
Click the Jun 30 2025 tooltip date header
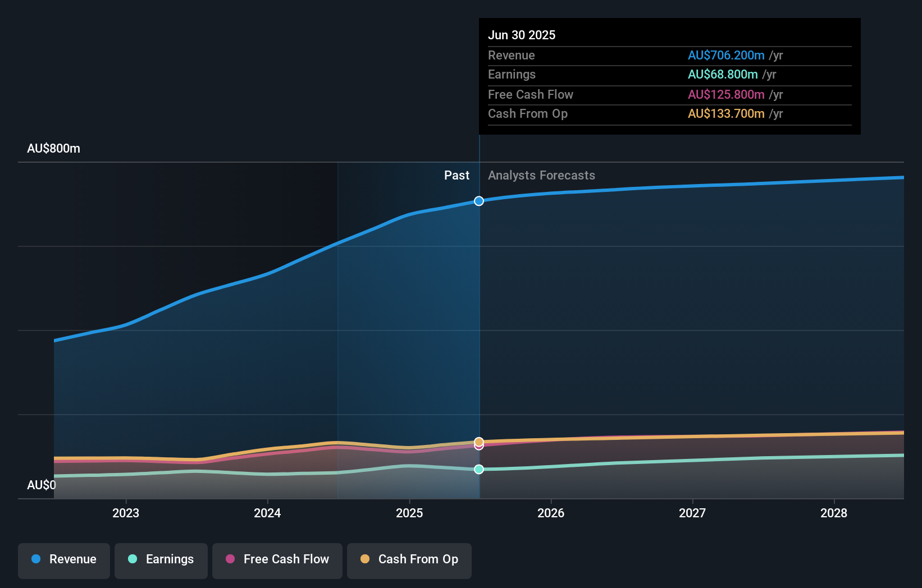click(522, 35)
